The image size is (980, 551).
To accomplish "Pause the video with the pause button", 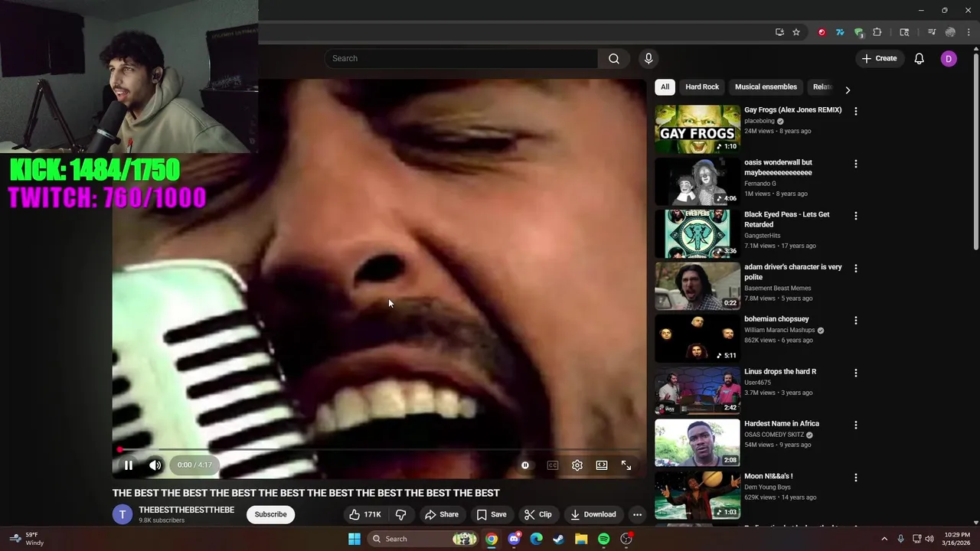I will coord(129,465).
